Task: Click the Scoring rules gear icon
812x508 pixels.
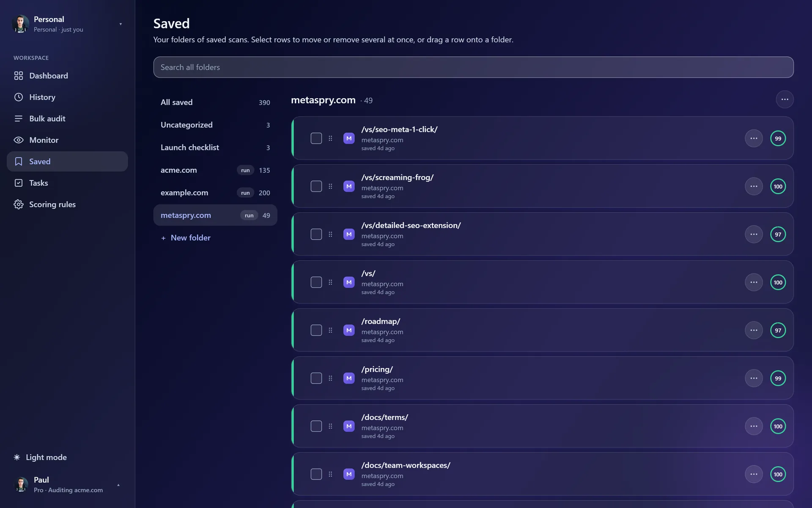Action: 19,204
